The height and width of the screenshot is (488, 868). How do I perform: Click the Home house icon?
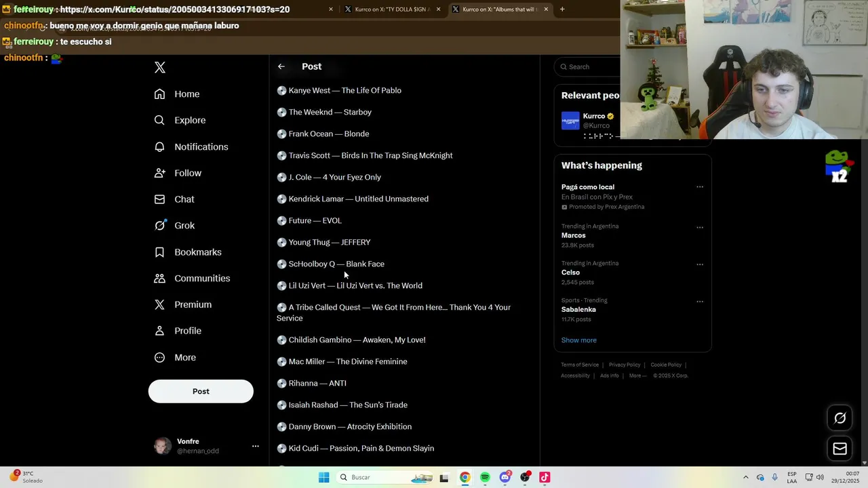[159, 94]
